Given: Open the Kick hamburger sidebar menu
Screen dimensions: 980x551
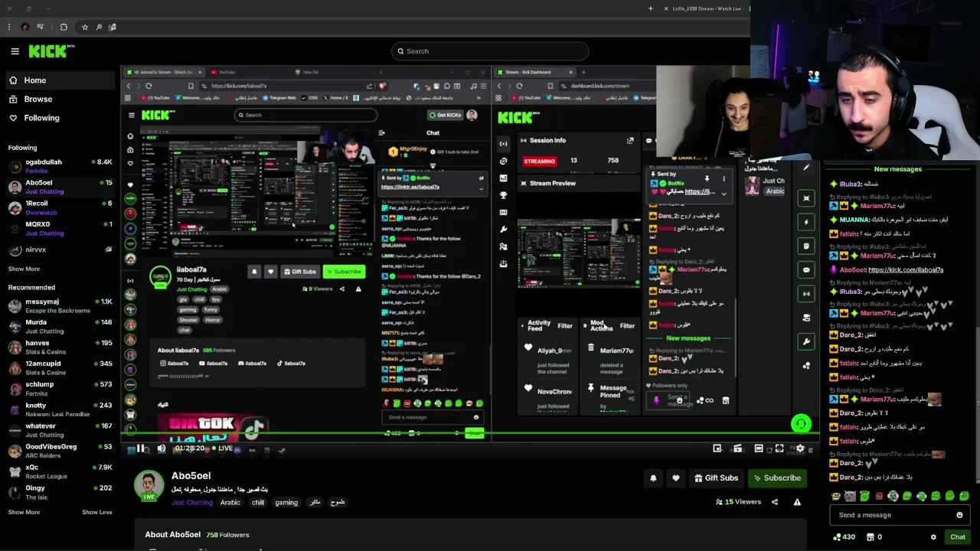Looking at the screenshot, I should (15, 51).
